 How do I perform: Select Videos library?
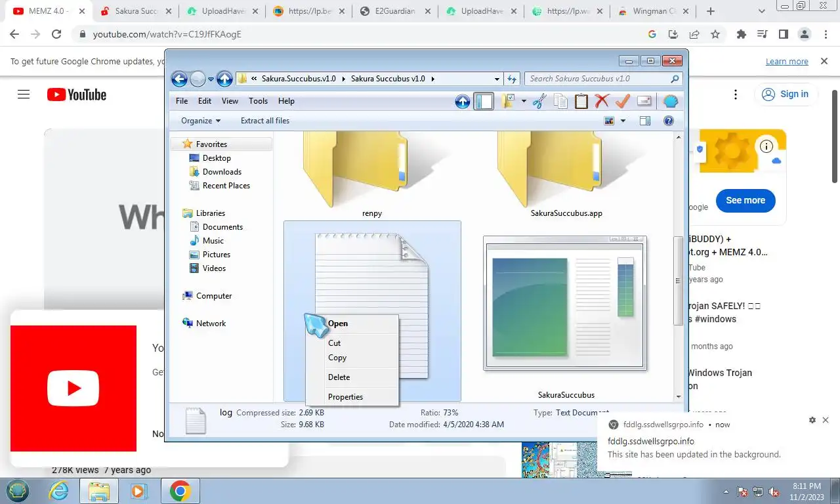pos(214,268)
